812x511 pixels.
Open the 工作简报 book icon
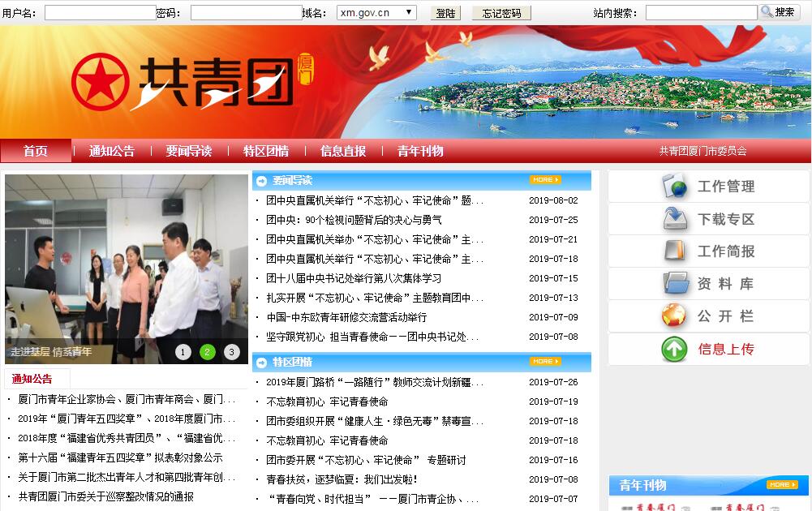point(675,251)
